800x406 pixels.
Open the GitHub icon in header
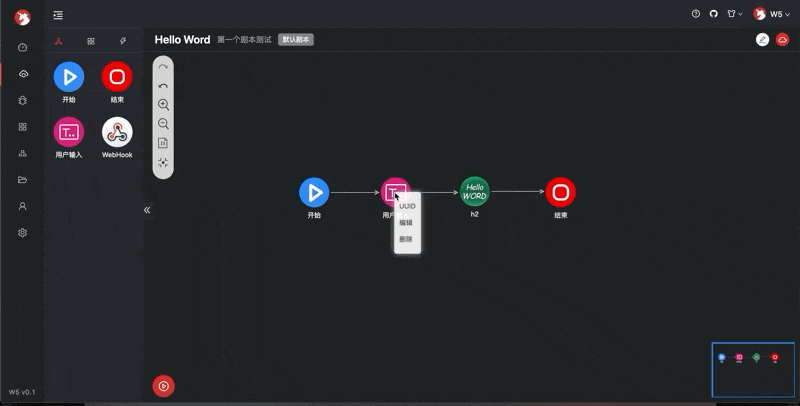point(714,14)
